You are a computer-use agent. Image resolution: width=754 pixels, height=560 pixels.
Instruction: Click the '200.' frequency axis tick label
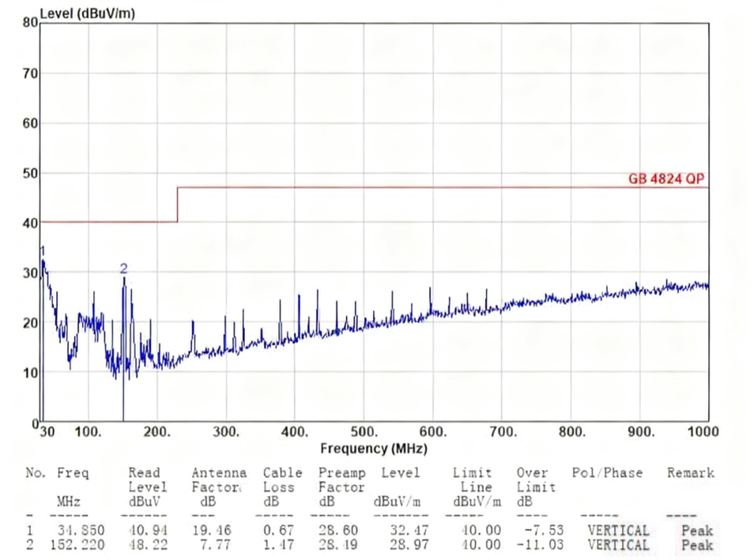[x=157, y=431]
